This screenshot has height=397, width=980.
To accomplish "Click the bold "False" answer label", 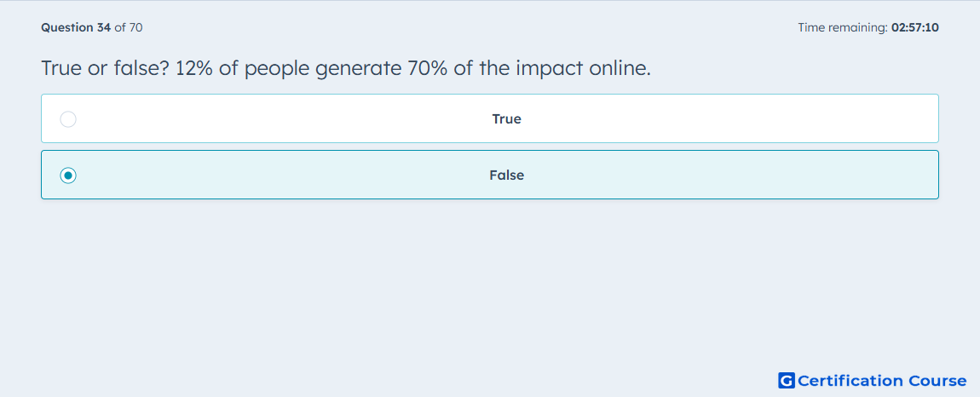I will coord(506,175).
